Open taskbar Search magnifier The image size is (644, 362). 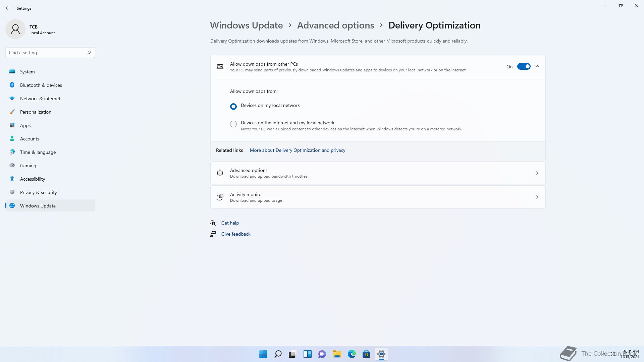pos(278,354)
